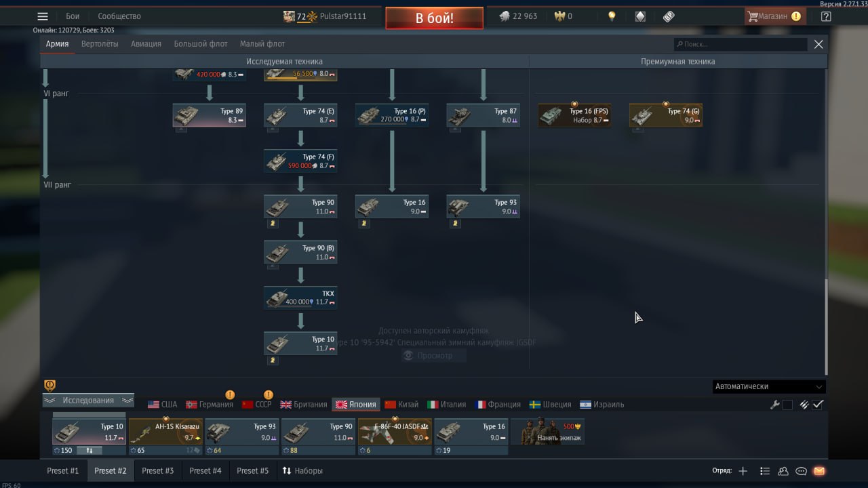Toggle the auto-refill ammo checkbox
This screenshot has width=868, height=488.
(x=818, y=405)
